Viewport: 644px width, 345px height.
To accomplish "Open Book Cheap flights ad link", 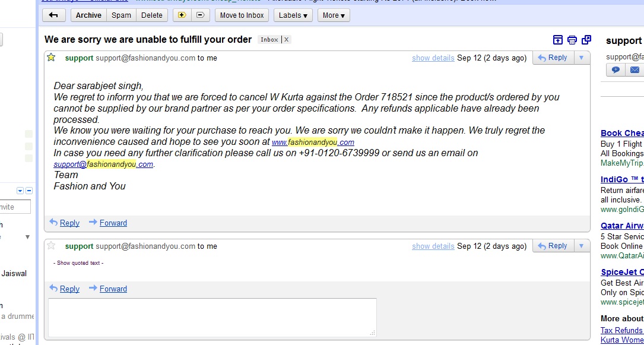I will pos(622,133).
